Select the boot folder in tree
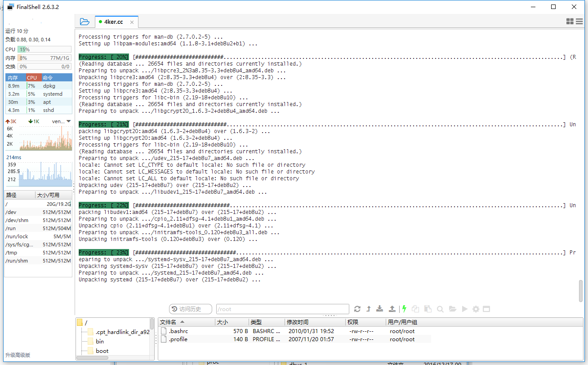 click(x=98, y=351)
